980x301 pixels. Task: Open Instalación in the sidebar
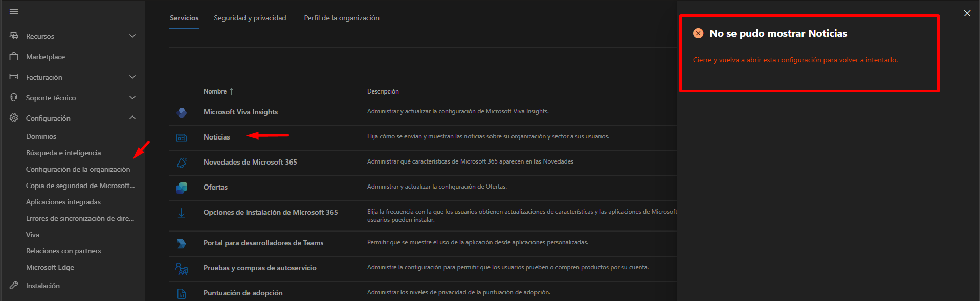(43, 286)
